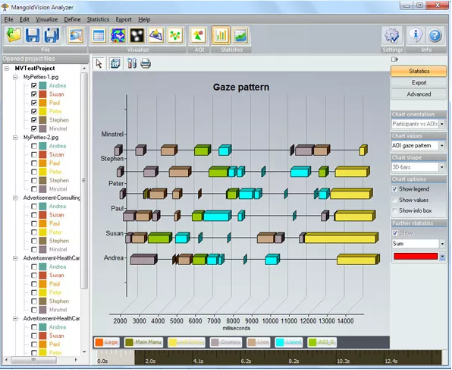The height and width of the screenshot is (370, 452).
Task: Show the colorful heatmap visualization
Action: click(x=118, y=35)
